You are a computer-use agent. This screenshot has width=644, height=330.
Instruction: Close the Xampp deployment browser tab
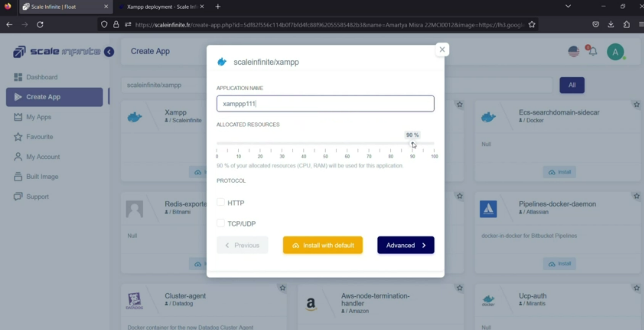(202, 6)
